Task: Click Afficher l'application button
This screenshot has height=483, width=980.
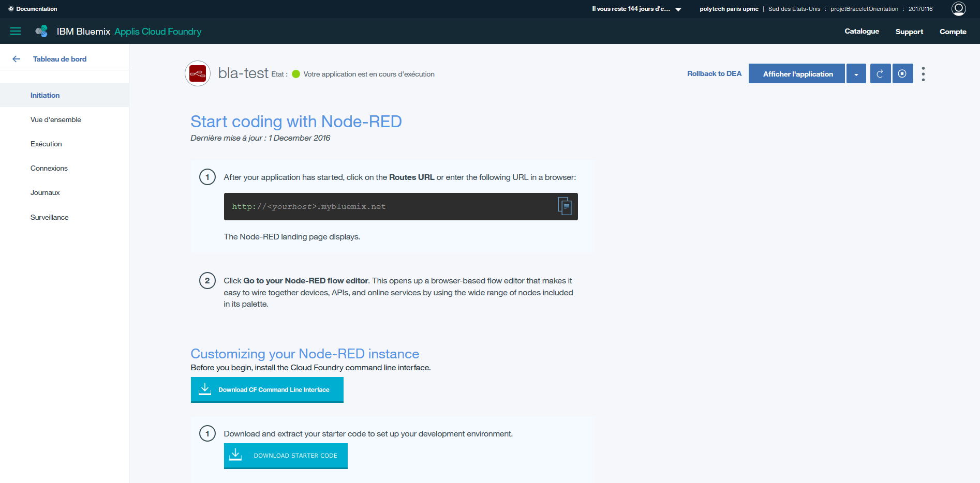Action: pos(797,74)
